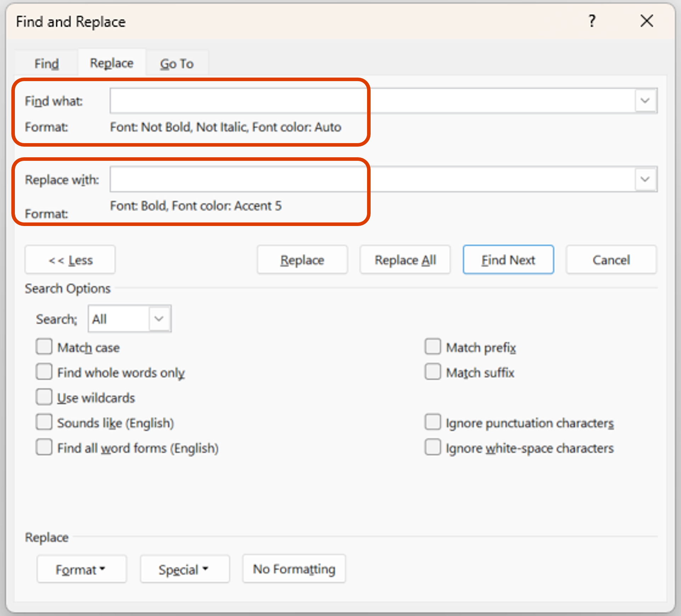681x616 pixels.
Task: Switch to the Find tab
Action: 46,64
